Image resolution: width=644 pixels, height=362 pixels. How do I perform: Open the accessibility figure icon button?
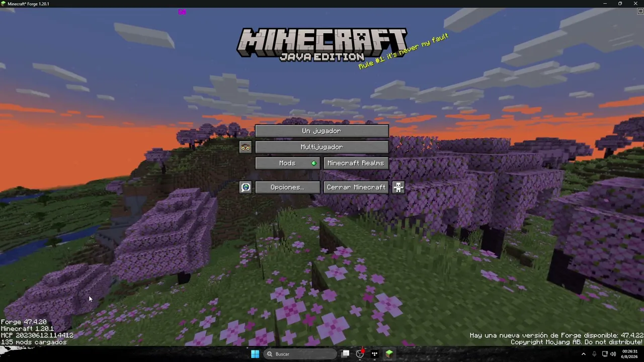398,187
